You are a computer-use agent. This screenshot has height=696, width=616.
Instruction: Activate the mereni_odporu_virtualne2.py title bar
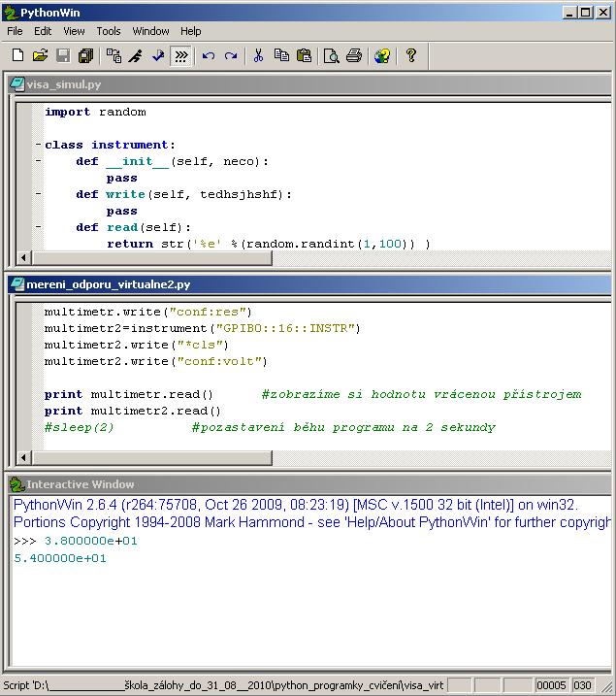click(x=309, y=283)
